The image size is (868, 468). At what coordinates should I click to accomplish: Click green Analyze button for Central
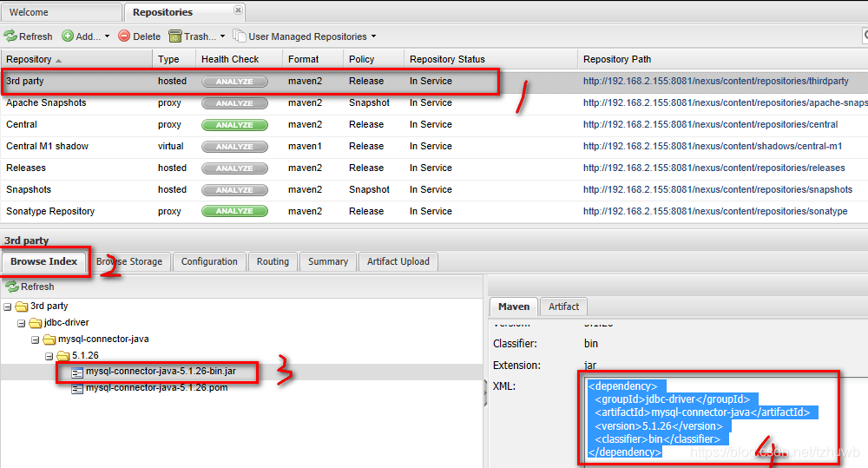tap(234, 125)
